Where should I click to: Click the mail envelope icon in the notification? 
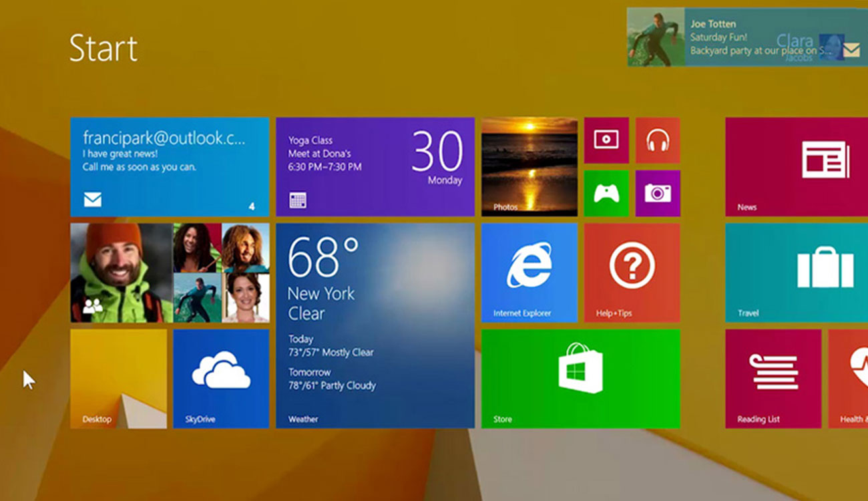[851, 49]
